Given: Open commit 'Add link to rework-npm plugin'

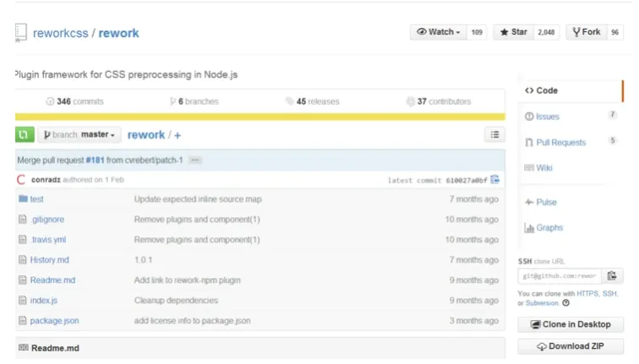Looking at the screenshot, I should point(188,280).
